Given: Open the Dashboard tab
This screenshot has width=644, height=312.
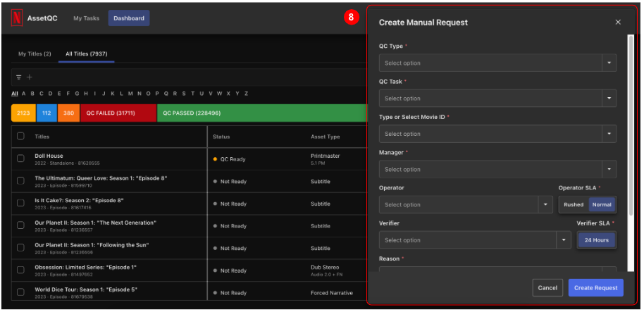Looking at the screenshot, I should (129, 18).
